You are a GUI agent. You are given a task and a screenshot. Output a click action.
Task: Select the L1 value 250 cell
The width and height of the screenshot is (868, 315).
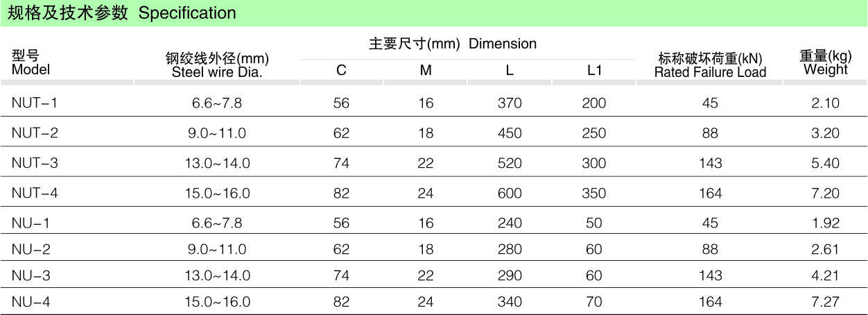[594, 133]
